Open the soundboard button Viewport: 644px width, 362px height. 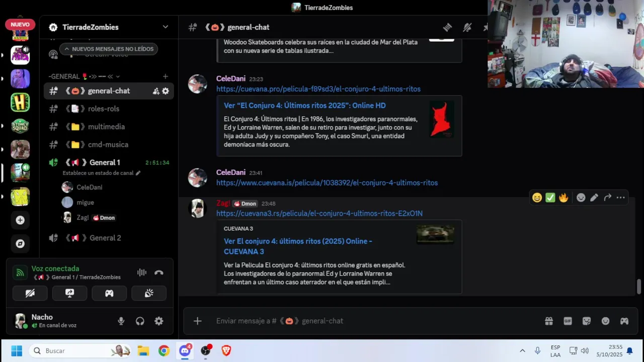[x=149, y=293]
